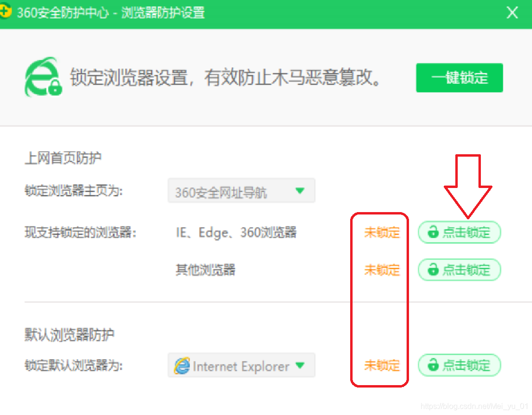Open the 360安全网址导航 homepage dropdown
This screenshot has height=415, width=532.
coord(241,191)
